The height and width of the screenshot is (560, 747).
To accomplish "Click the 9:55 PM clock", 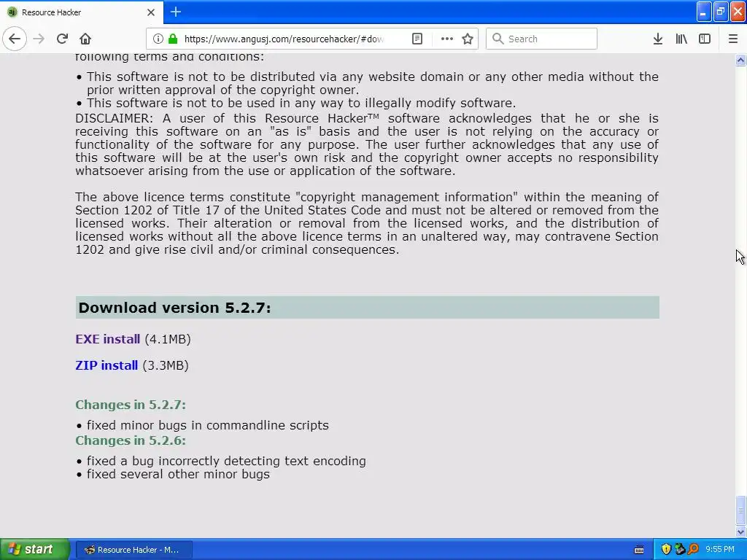I will [720, 550].
